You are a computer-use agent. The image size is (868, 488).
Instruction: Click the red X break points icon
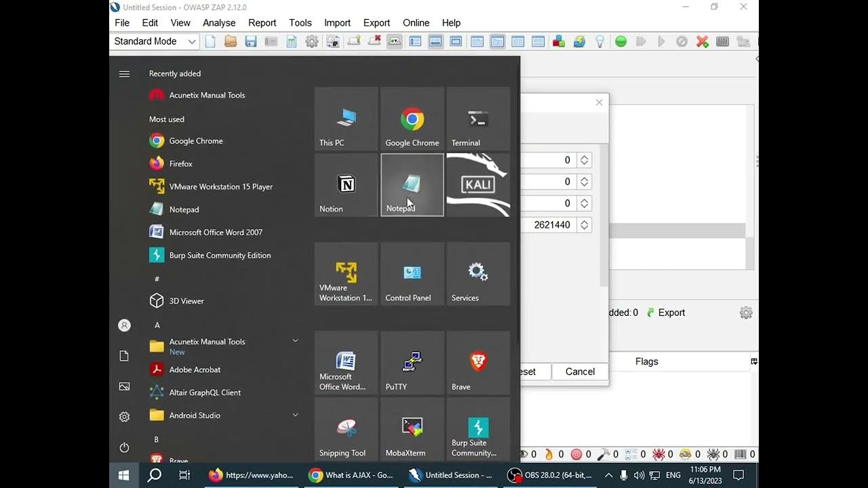pos(703,41)
